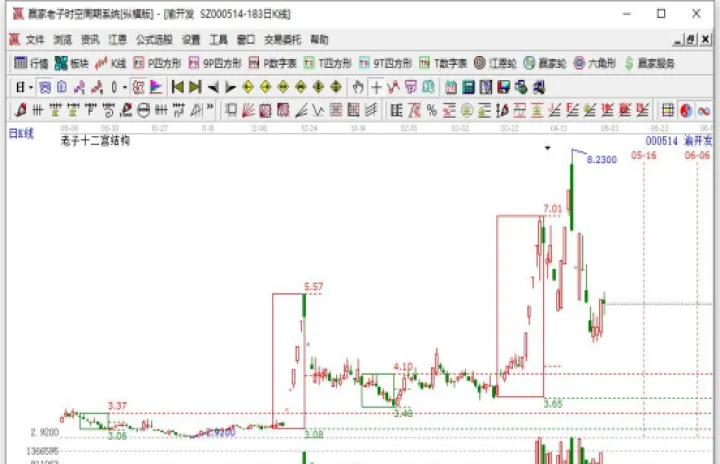Select the red Gann fan lines tool
The height and width of the screenshot is (464, 720).
[248, 110]
